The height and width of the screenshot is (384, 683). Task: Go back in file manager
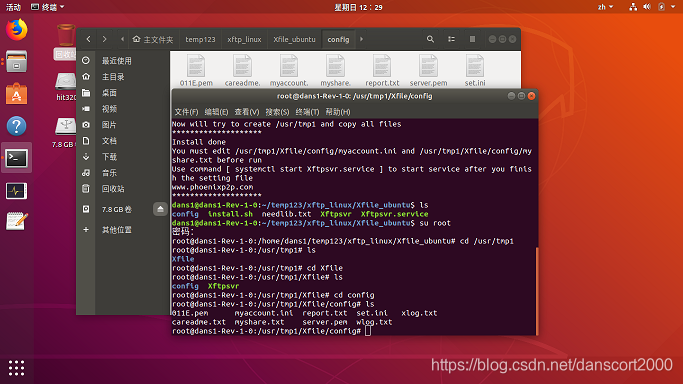(88, 39)
